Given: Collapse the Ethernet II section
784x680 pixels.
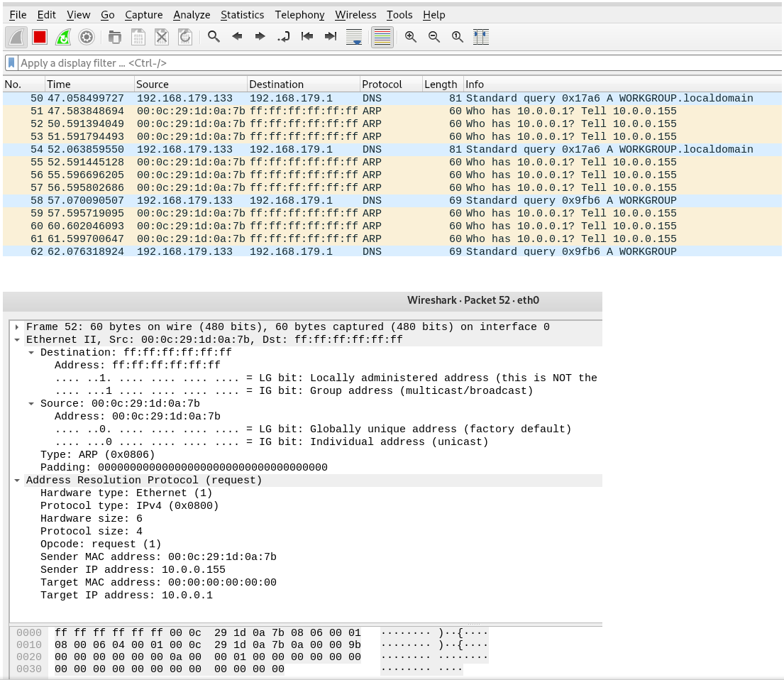Looking at the screenshot, I should (x=17, y=339).
